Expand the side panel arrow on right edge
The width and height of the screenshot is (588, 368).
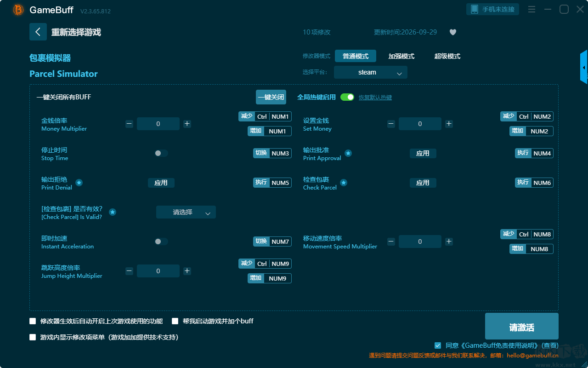(x=584, y=67)
